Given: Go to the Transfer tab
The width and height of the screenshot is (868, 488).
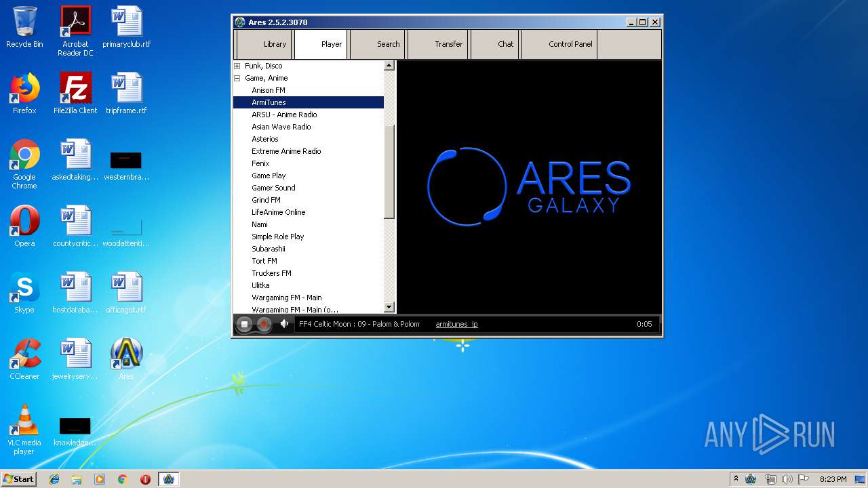Looking at the screenshot, I should 437,44.
